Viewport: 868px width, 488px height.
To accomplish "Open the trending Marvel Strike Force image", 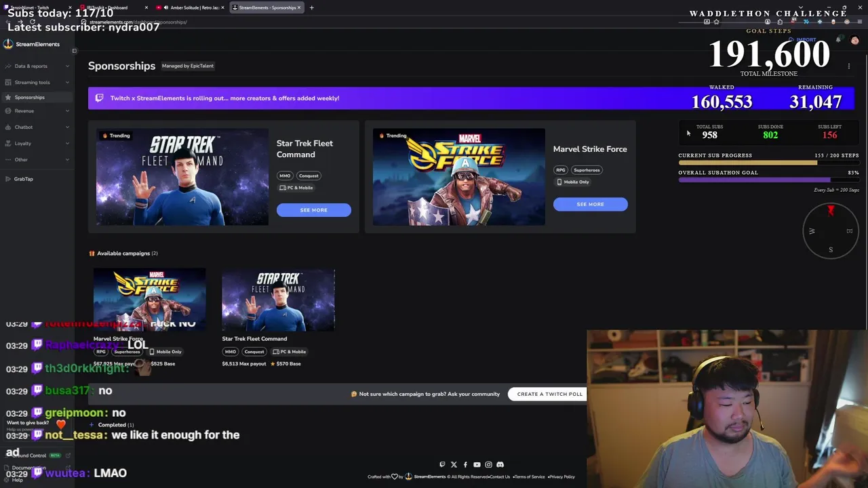I will click(458, 177).
